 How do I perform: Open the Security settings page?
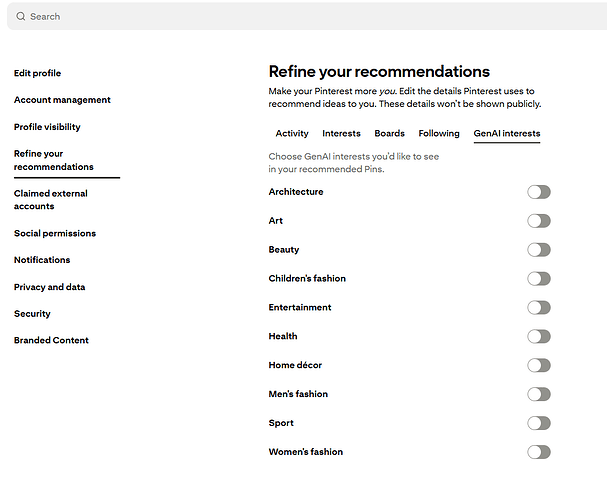32,314
